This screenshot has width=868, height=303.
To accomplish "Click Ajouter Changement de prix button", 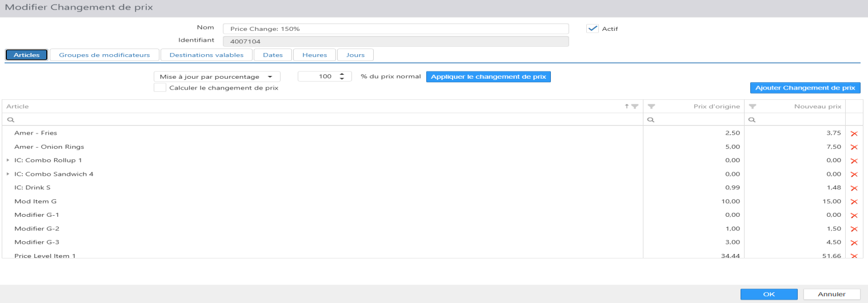I will pyautogui.click(x=805, y=88).
